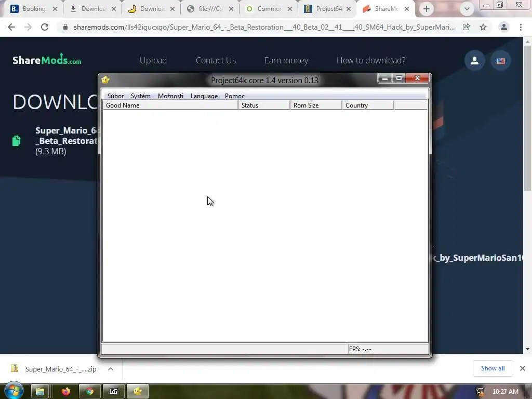Open the Contact Us link
The height and width of the screenshot is (399, 532).
click(216, 60)
